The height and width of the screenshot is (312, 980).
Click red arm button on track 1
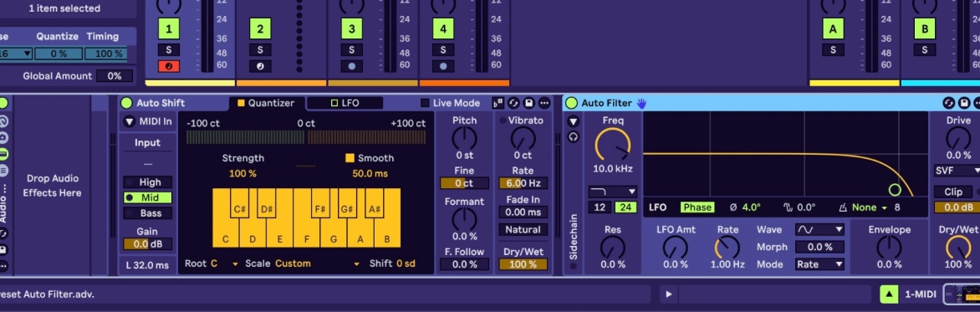[168, 65]
